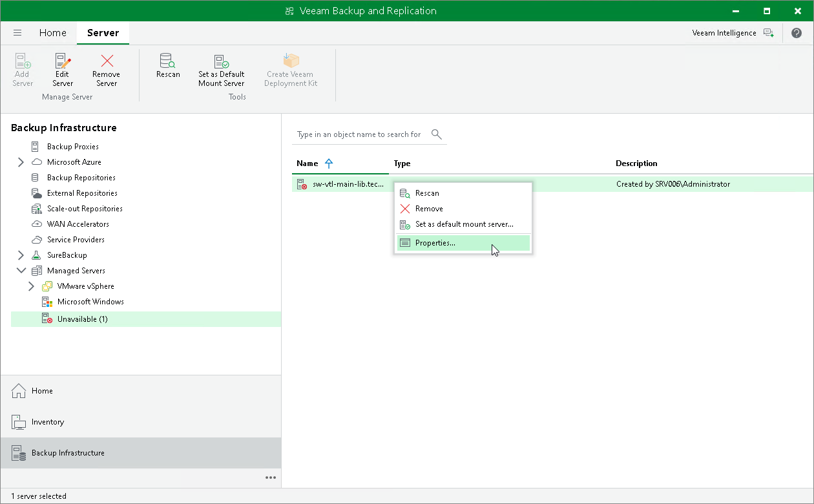Open Home view in navigation pane
This screenshot has width=814, height=504.
coord(141,391)
